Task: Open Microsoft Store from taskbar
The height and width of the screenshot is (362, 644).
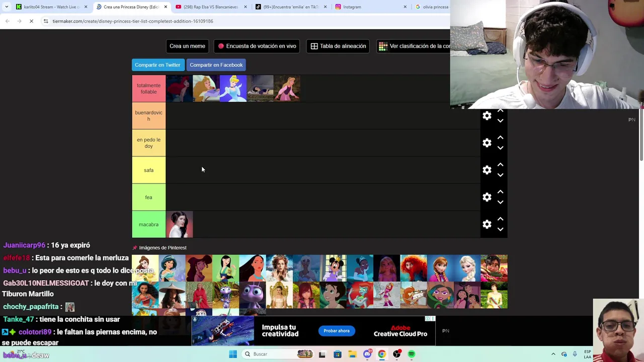Action: [x=338, y=354]
